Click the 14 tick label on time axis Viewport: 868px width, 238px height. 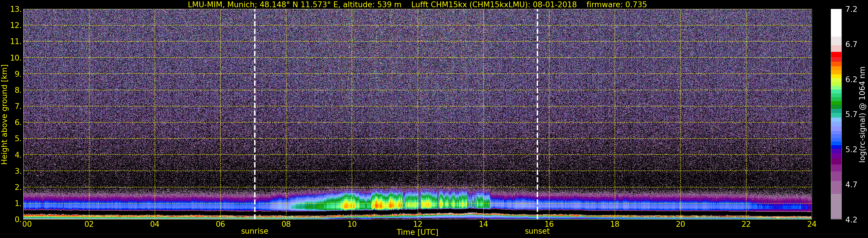click(x=483, y=224)
